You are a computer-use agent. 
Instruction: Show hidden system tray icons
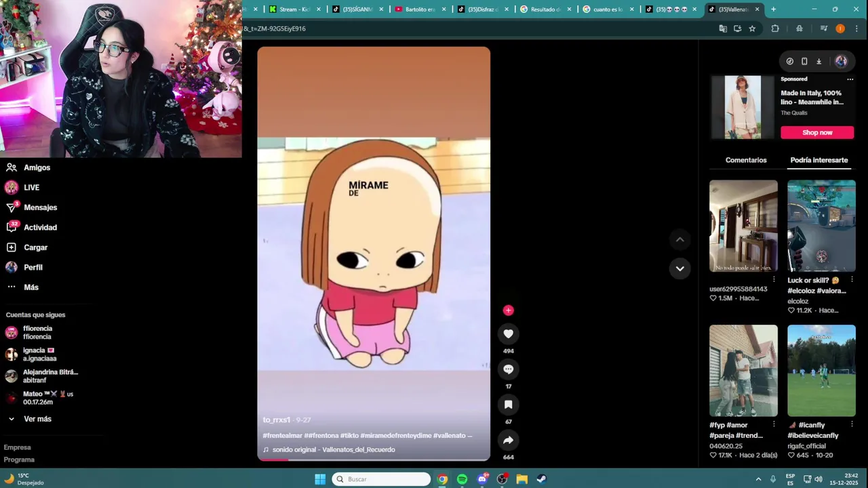point(758,479)
